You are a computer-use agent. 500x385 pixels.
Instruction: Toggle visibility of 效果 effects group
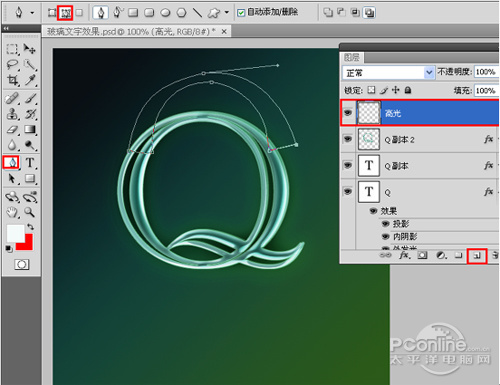point(373,211)
